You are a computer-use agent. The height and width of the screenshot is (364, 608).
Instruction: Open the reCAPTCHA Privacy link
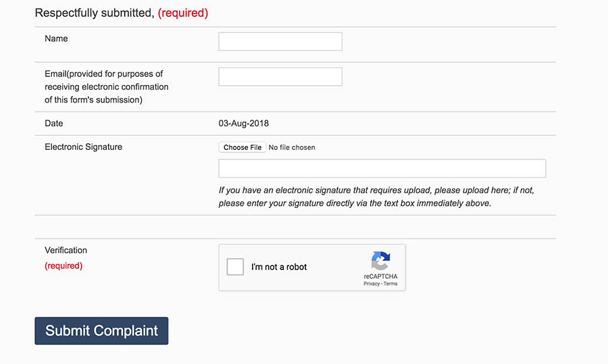[372, 284]
